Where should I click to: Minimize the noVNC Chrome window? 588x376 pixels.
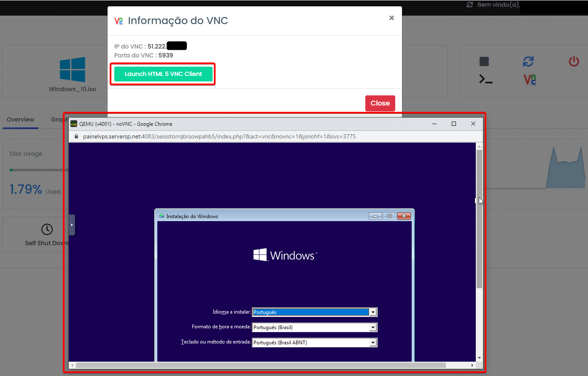[434, 124]
